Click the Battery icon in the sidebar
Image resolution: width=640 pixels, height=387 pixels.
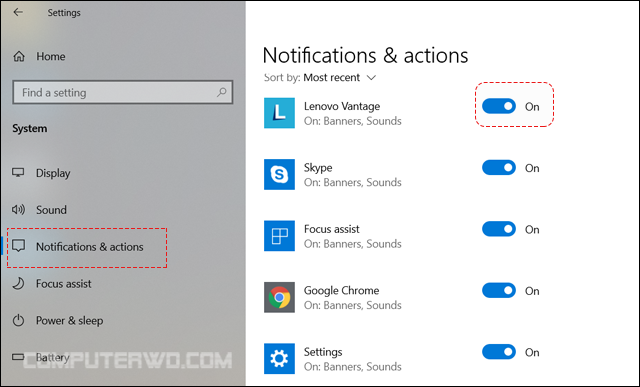tap(18, 357)
